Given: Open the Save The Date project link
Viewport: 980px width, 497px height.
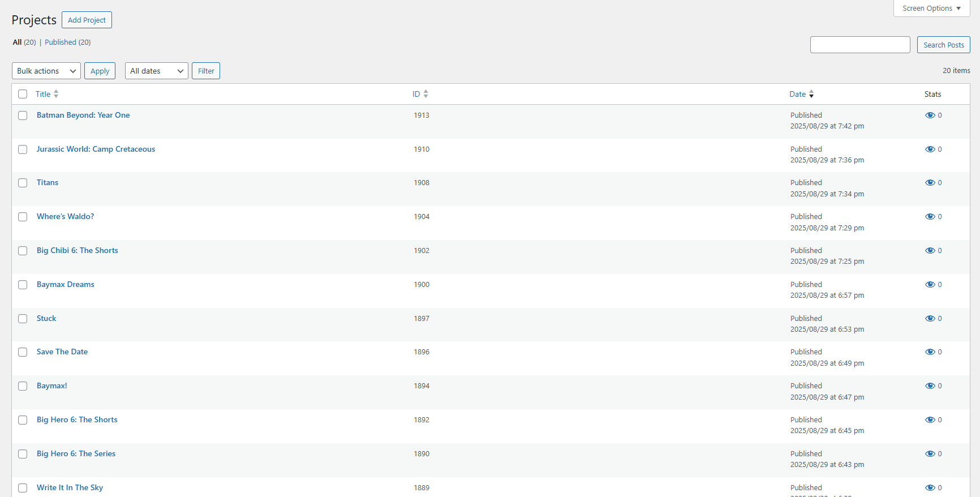Looking at the screenshot, I should 62,352.
